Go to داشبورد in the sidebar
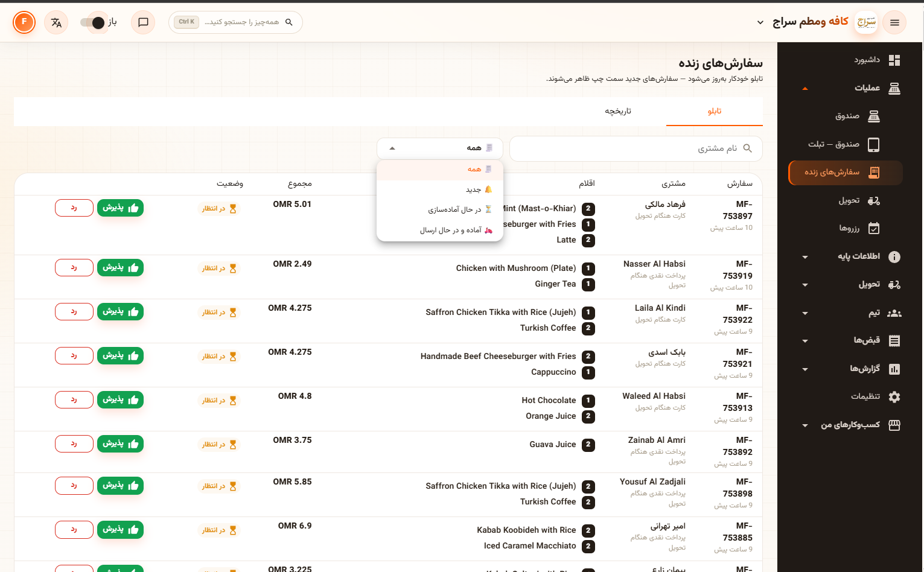 [845, 60]
